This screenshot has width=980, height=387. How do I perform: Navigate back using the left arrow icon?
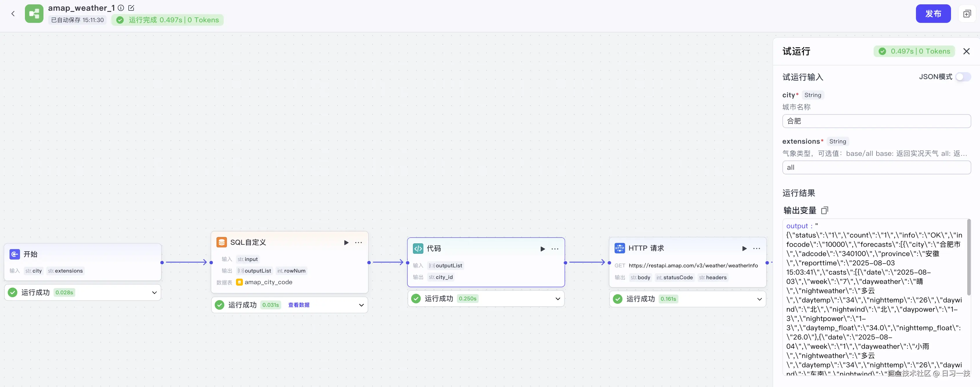[x=13, y=13]
